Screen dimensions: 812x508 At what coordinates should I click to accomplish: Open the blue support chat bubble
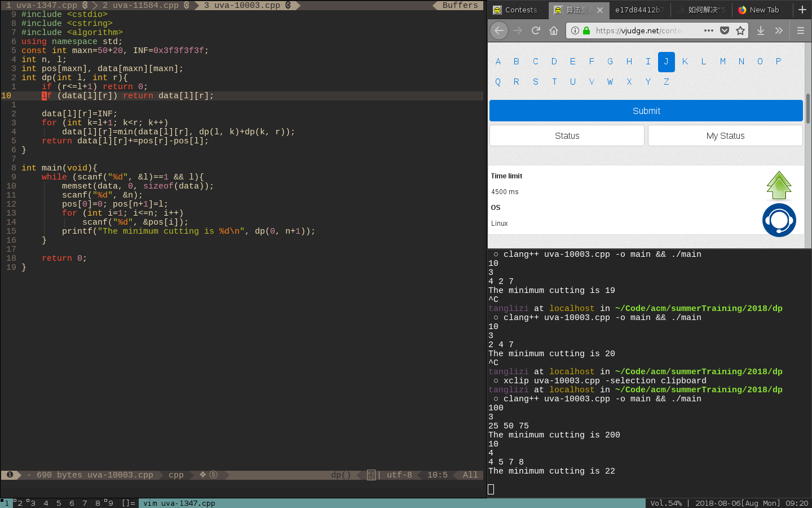[x=779, y=220]
